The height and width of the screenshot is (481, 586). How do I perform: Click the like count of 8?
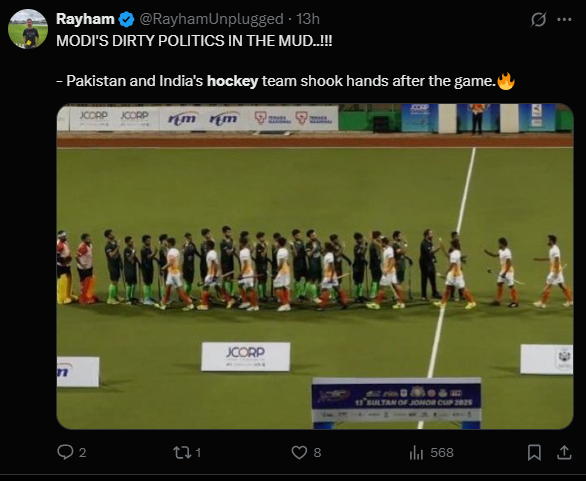[x=317, y=453]
